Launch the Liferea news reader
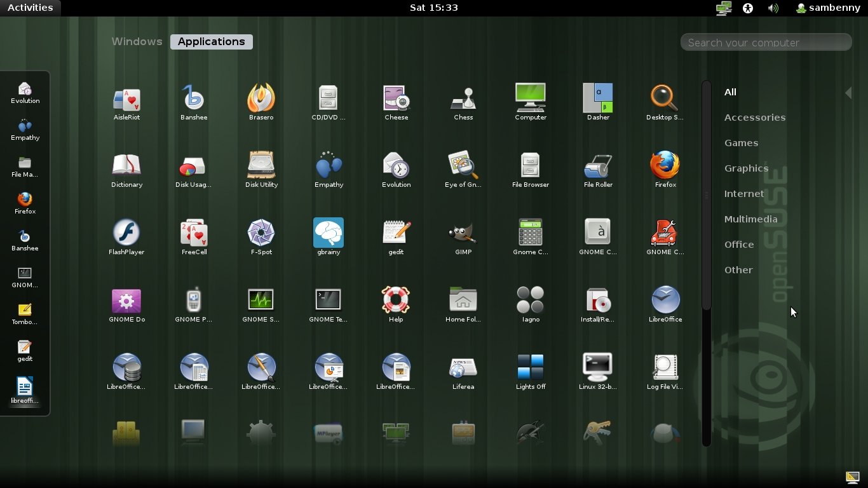 (x=463, y=368)
